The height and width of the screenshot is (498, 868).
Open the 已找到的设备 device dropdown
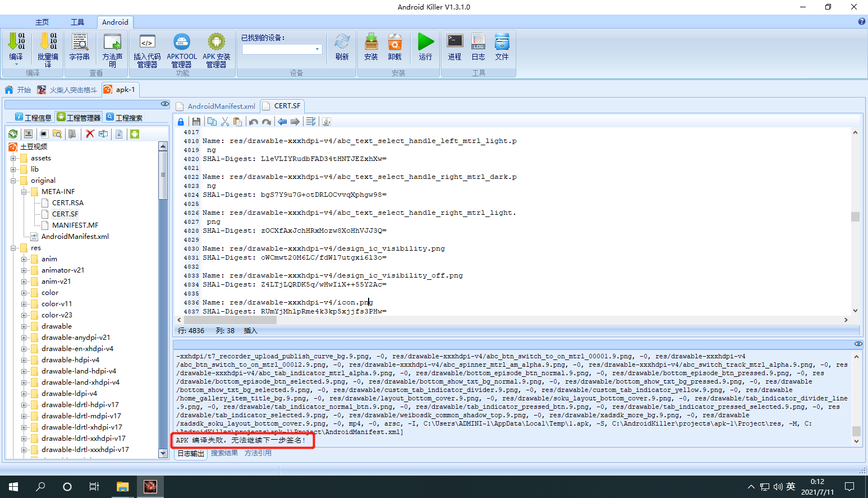click(282, 49)
